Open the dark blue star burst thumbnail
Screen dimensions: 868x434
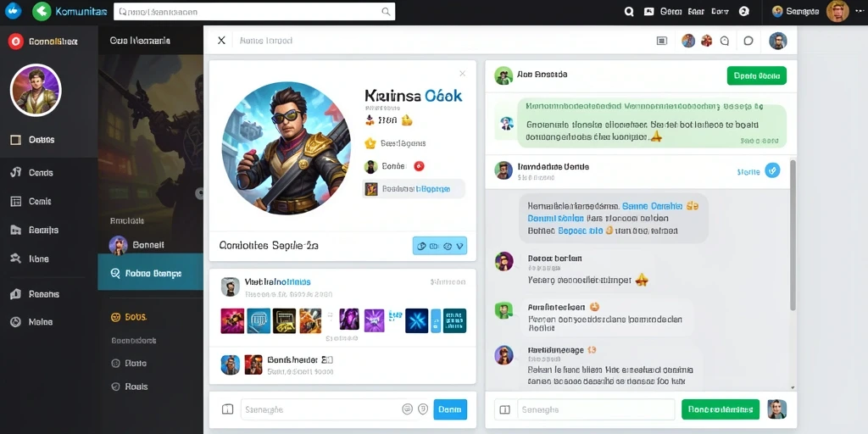tap(417, 321)
